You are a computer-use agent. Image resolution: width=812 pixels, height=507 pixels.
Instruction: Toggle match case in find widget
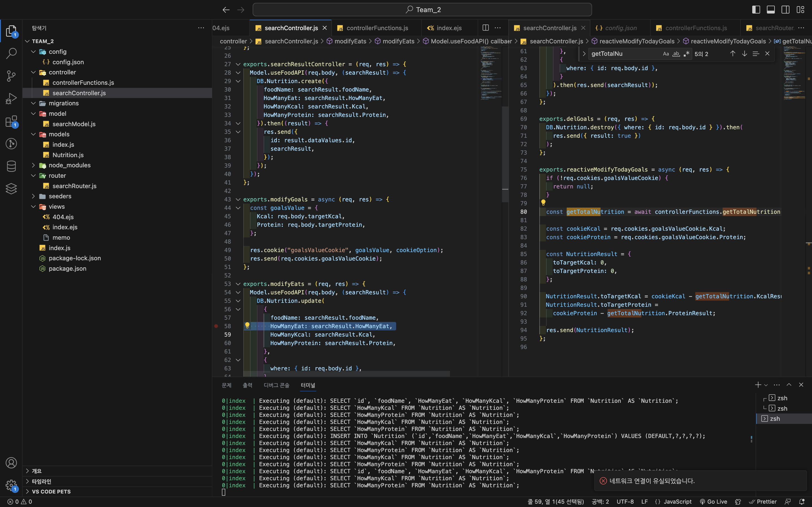666,54
